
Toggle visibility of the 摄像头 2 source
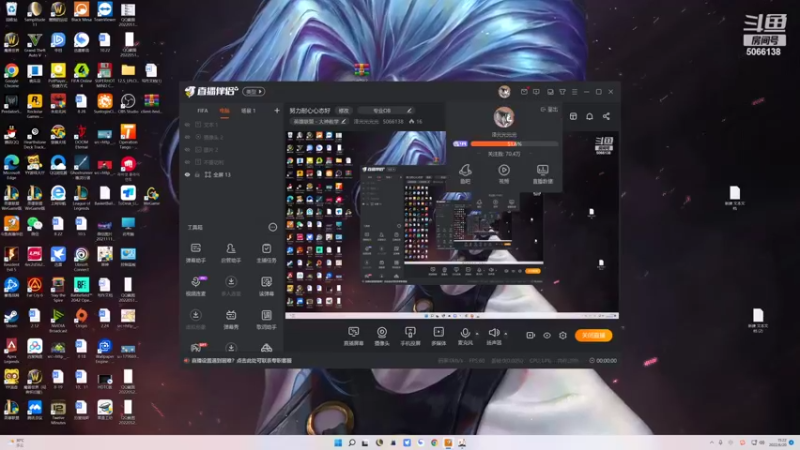pyautogui.click(x=187, y=137)
